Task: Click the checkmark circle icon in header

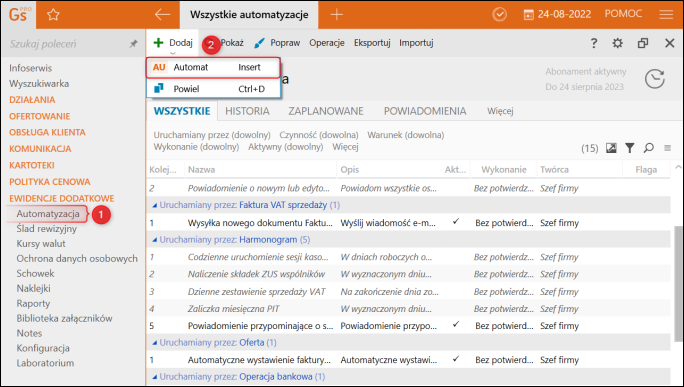Action: tap(499, 14)
